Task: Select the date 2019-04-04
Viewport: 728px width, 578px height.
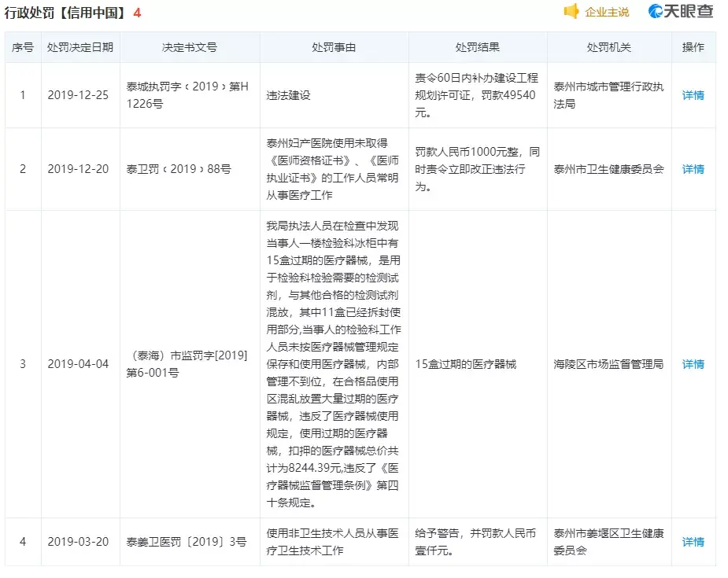Action: coord(78,364)
